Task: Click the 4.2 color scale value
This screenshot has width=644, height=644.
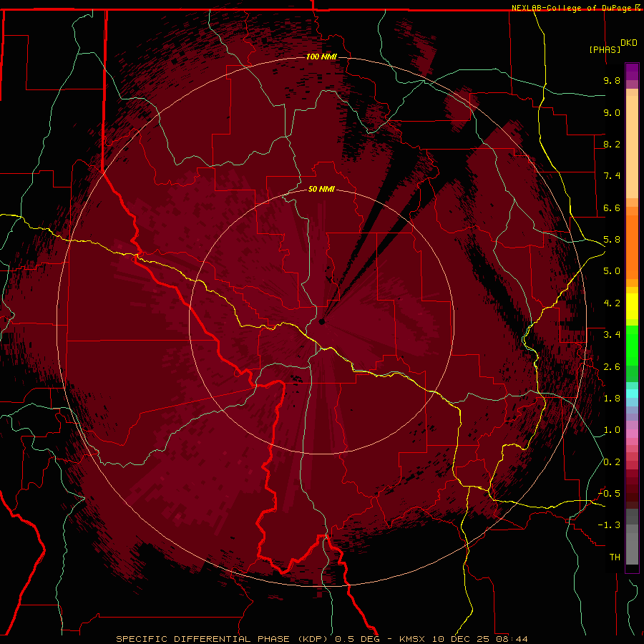Action: point(612,303)
